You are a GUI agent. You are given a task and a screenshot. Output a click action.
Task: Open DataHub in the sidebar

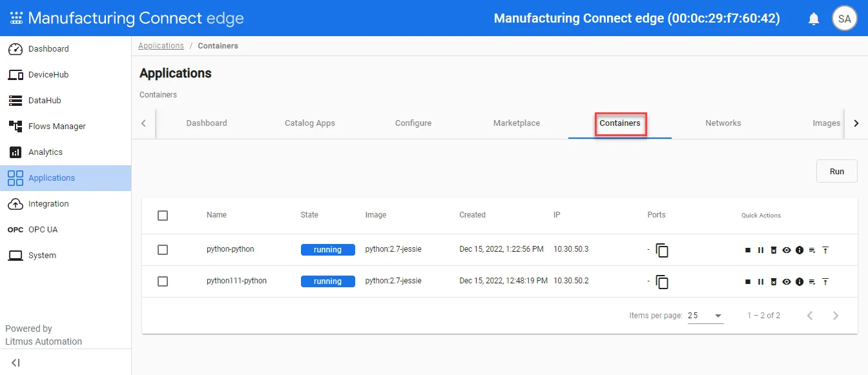(x=65, y=101)
